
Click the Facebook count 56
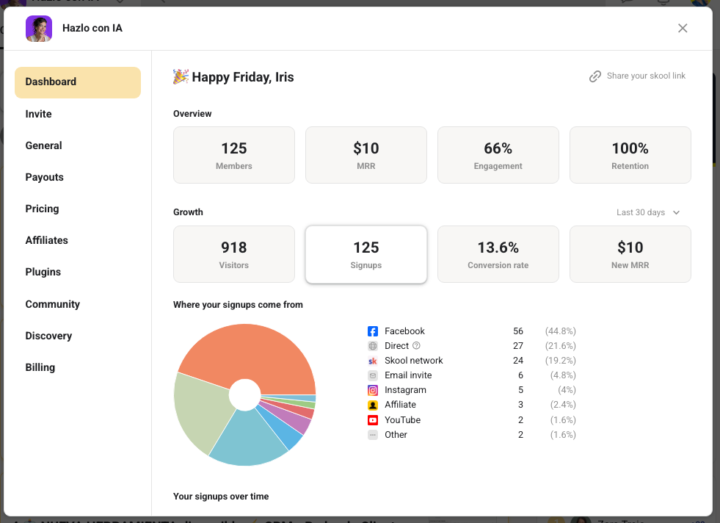point(518,331)
